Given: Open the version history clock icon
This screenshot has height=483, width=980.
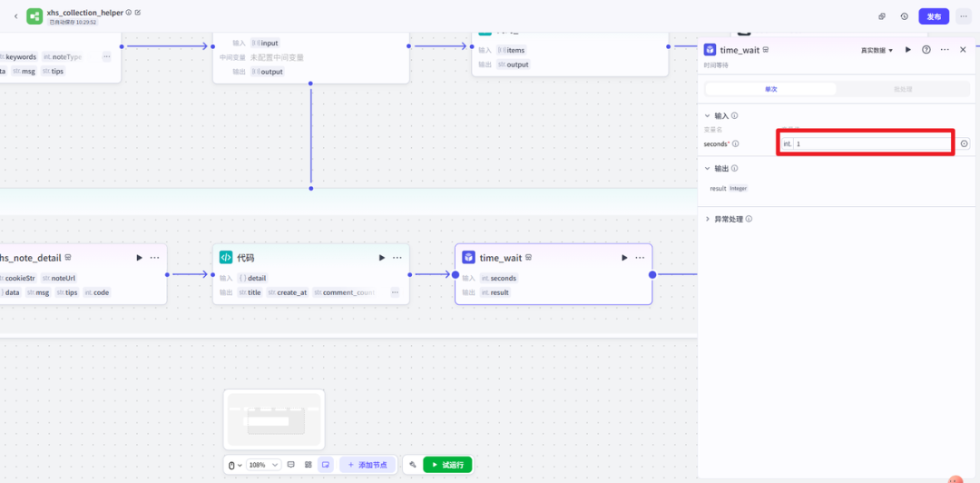Looking at the screenshot, I should click(905, 16).
